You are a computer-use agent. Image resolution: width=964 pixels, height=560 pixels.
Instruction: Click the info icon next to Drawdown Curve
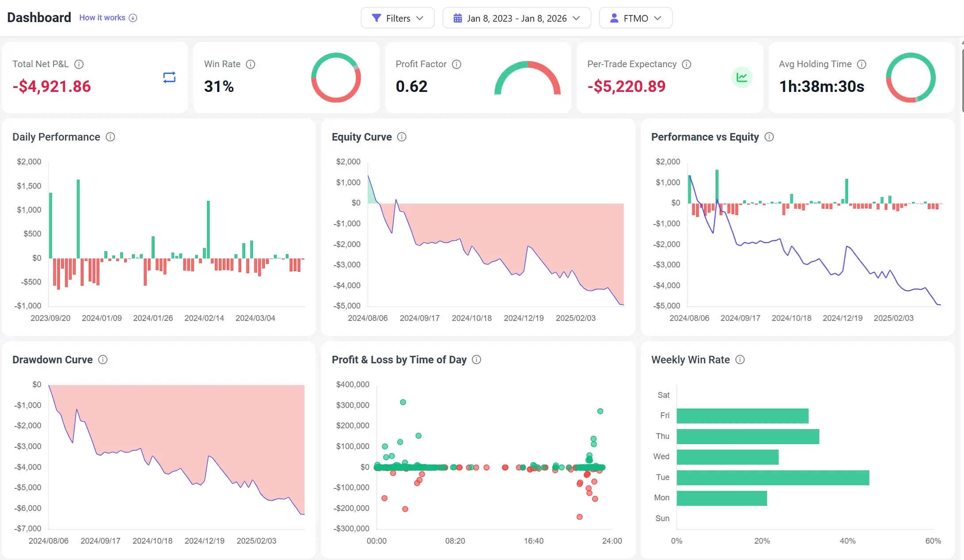click(103, 360)
